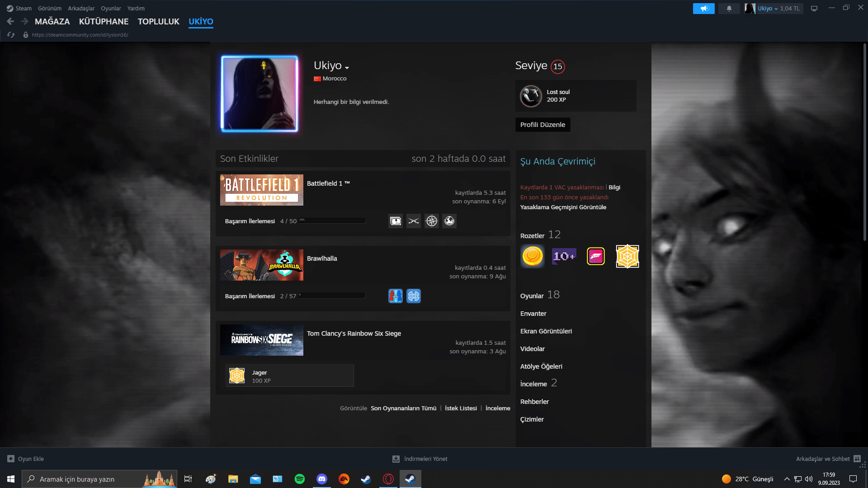Screen dimensions: 868x488
Task: Click the Bilgi link for VAC ban
Action: point(614,187)
